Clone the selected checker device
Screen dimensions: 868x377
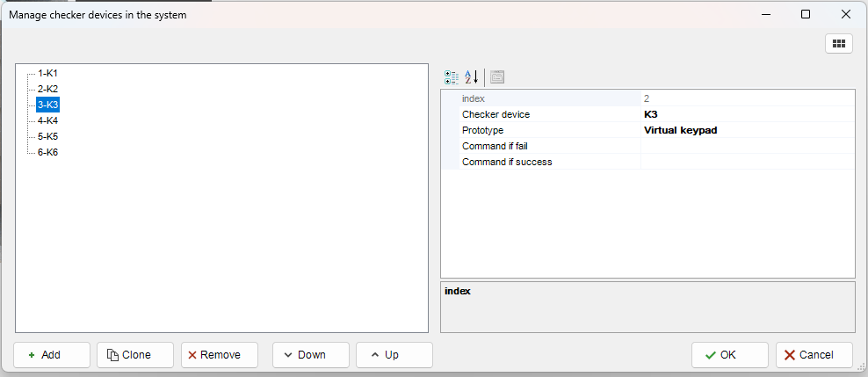pyautogui.click(x=135, y=355)
